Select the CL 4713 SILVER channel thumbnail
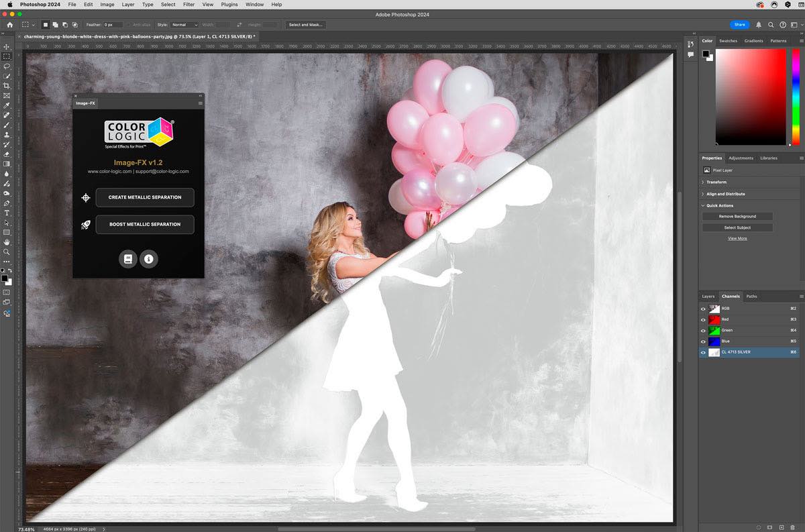The width and height of the screenshot is (805, 532). [x=714, y=352]
